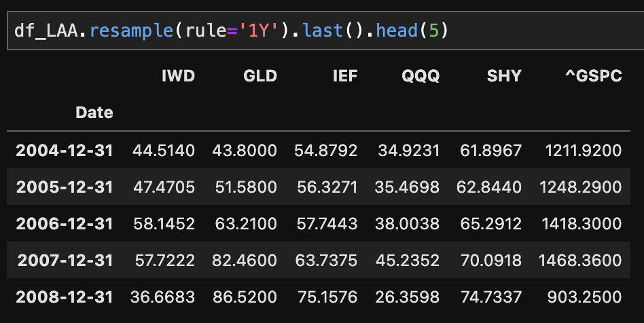Click the ^GSPC value 1468.3600
The width and height of the screenshot is (644, 323).
point(580,260)
